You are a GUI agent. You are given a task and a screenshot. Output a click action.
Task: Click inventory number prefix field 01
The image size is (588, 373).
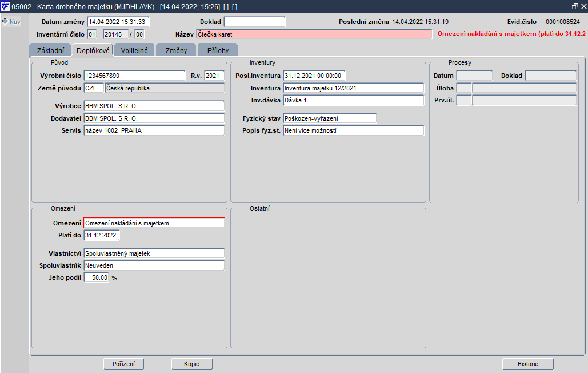(92, 34)
